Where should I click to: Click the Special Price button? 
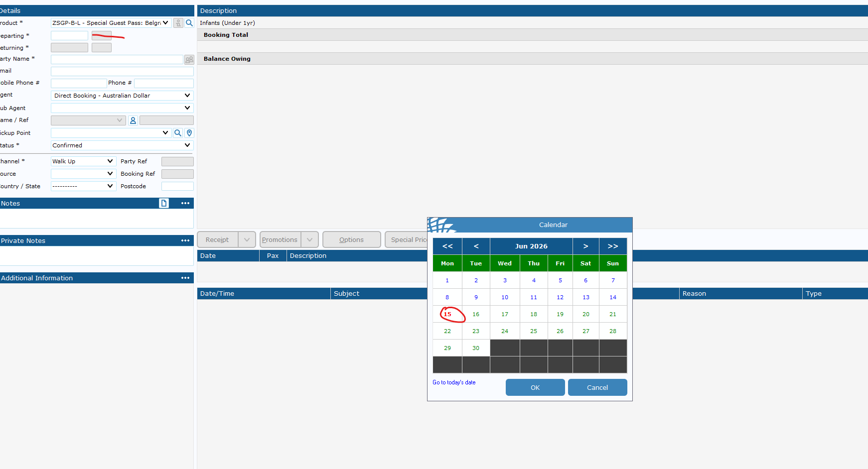coord(407,239)
